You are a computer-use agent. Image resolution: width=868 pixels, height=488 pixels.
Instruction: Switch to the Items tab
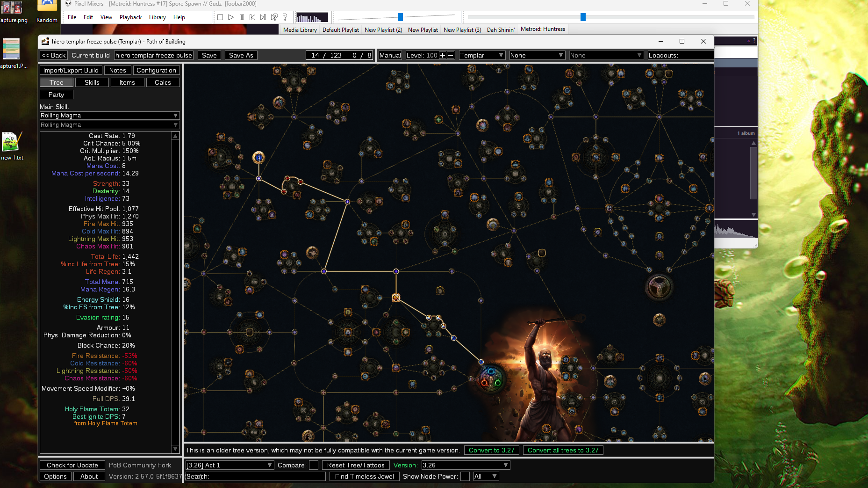[x=127, y=82]
